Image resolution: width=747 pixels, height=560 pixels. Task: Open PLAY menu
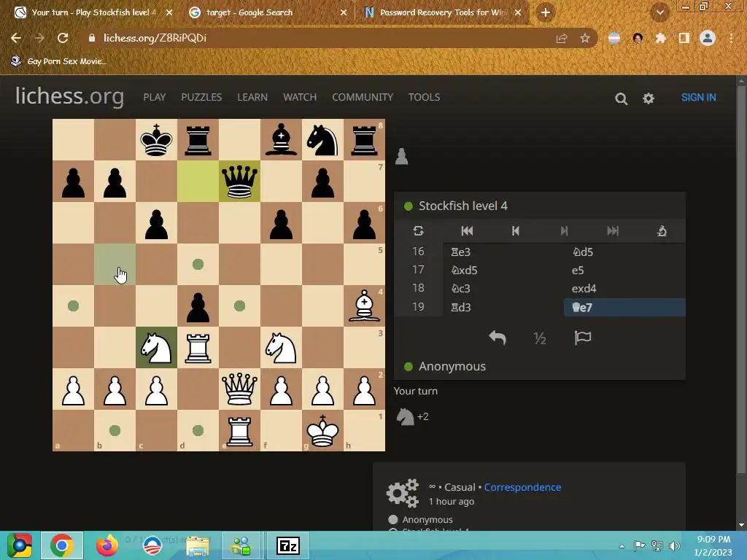pos(155,97)
